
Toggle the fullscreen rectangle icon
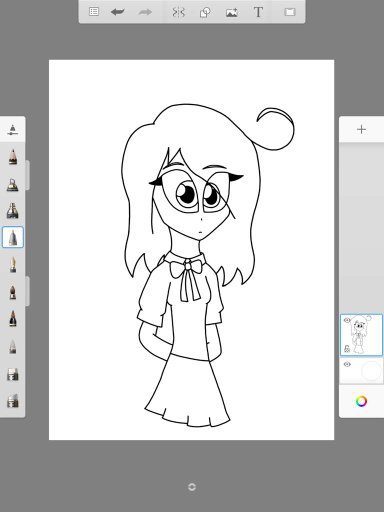290,12
